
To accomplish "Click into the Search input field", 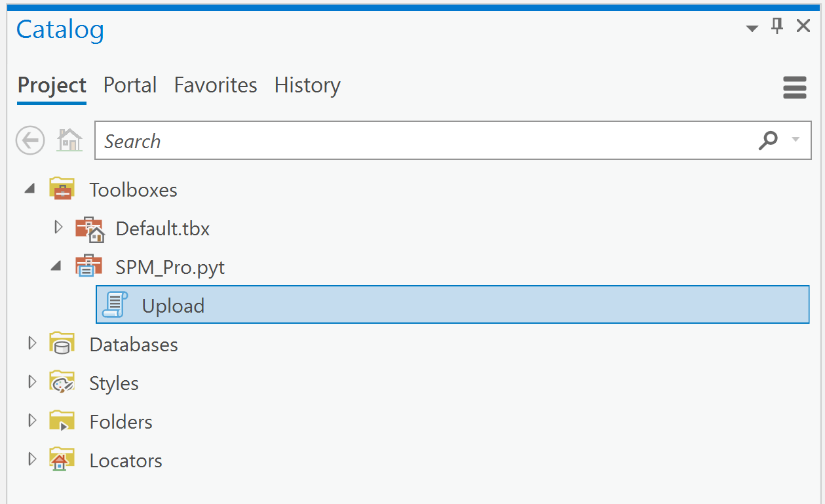I will 426,140.
